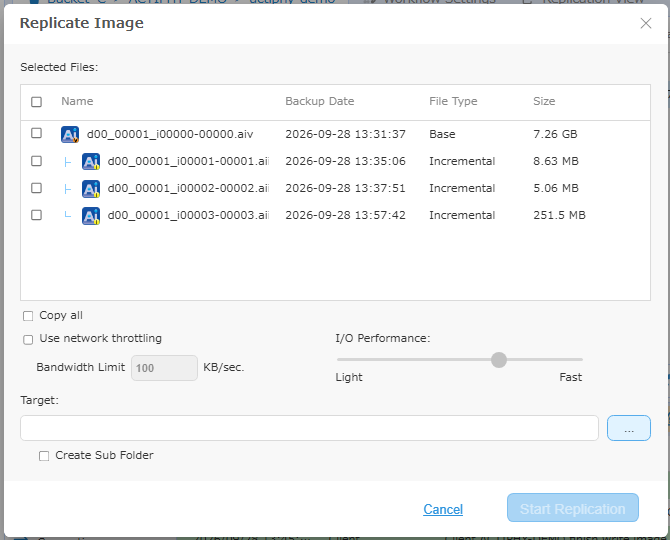Click the incremental image icon for i00001-00001

tap(91, 161)
